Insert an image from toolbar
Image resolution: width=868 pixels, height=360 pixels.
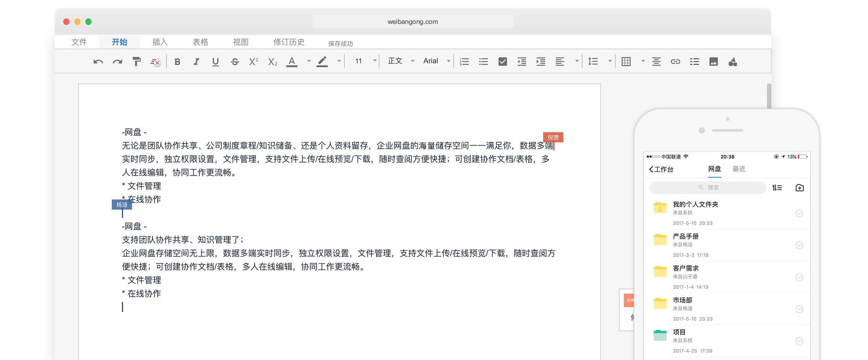713,62
